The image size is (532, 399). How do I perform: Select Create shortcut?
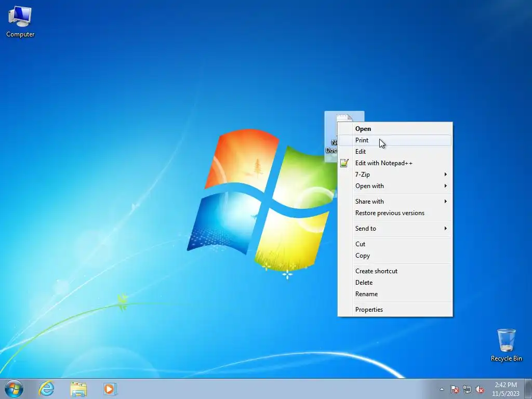point(395,271)
